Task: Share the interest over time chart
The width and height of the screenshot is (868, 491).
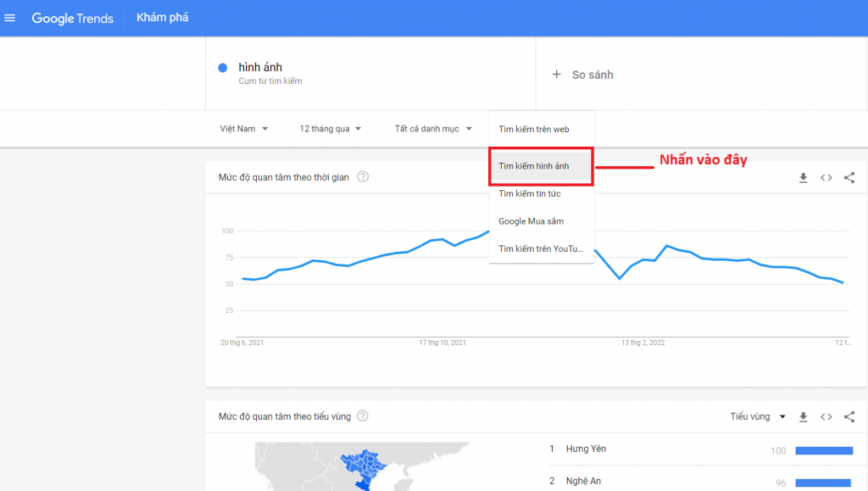Action: click(x=849, y=177)
